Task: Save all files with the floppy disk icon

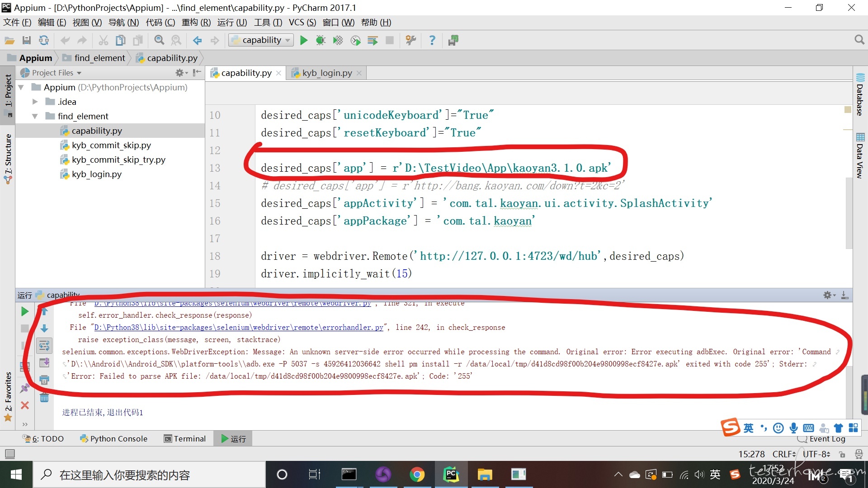Action: pos(27,41)
